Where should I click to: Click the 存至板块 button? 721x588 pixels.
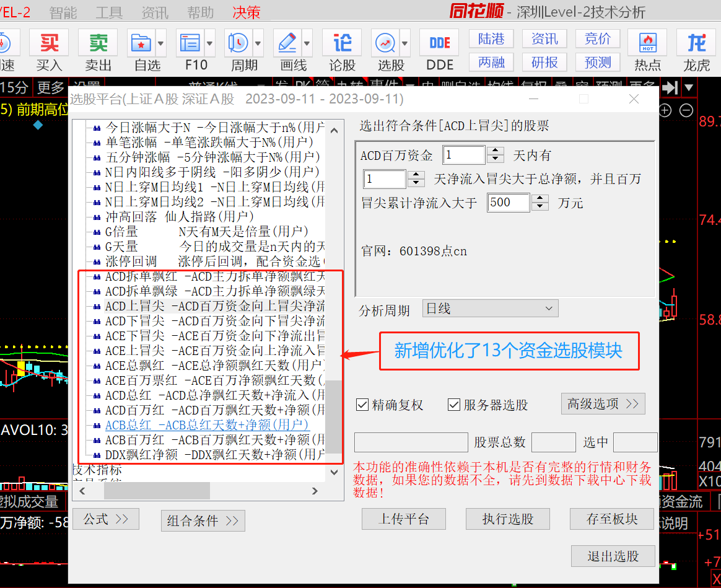coord(611,519)
